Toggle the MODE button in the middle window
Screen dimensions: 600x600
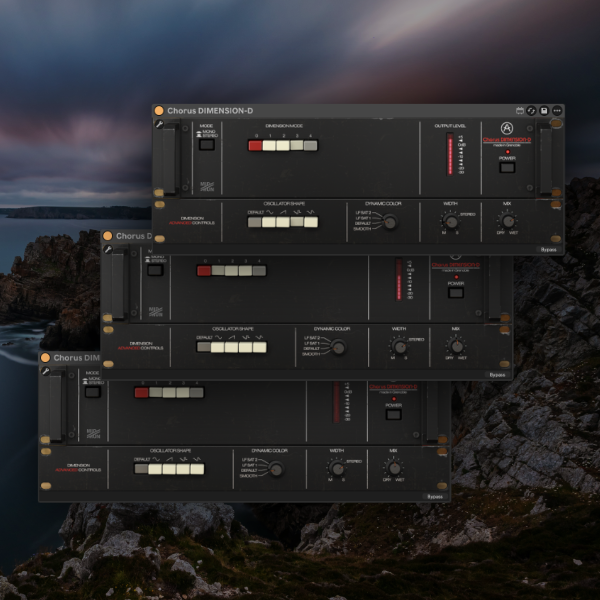pyautogui.click(x=155, y=270)
